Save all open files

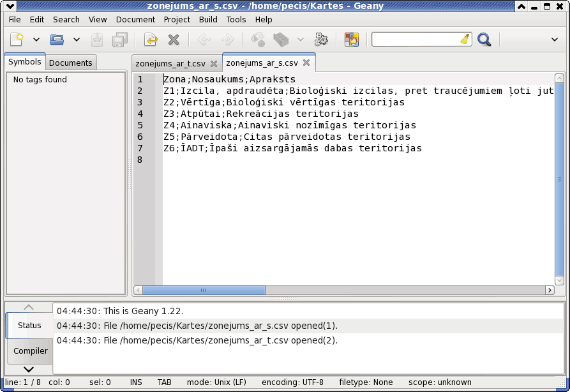point(119,40)
